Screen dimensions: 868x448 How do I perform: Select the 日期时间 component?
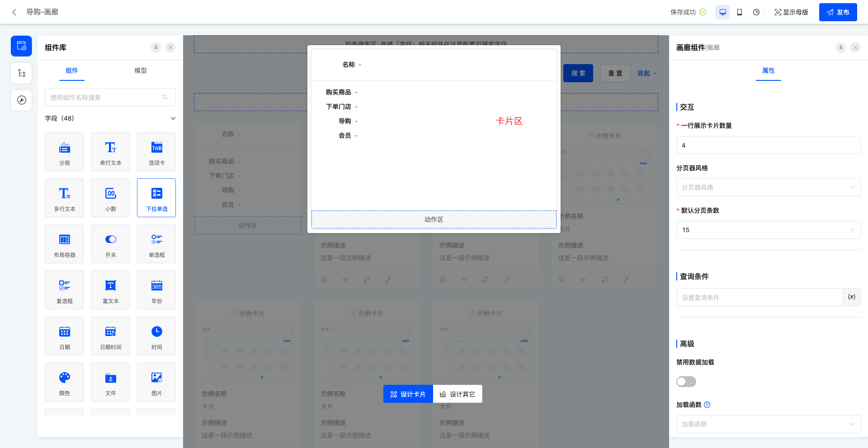[110, 336]
